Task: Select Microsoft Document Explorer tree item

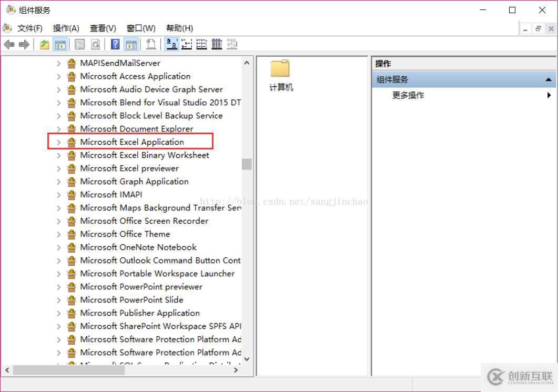Action: pos(137,129)
